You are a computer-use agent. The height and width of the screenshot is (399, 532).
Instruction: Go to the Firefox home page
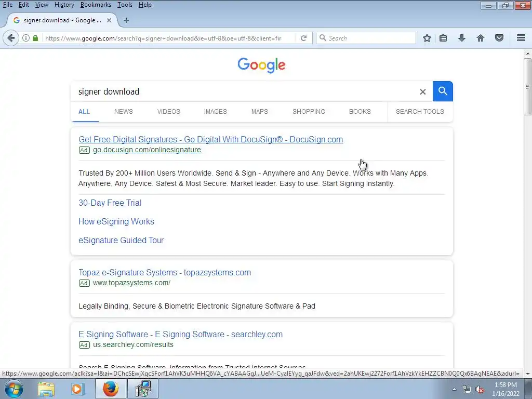[481, 38]
